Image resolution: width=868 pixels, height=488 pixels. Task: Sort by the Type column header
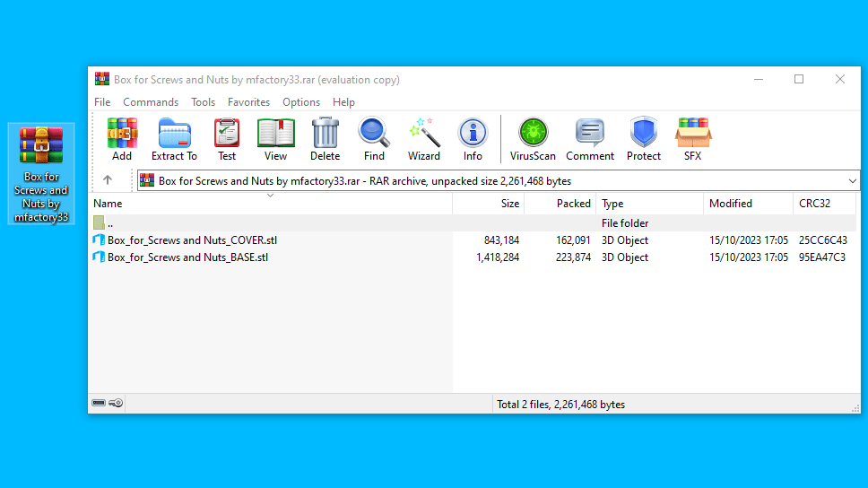[649, 204]
